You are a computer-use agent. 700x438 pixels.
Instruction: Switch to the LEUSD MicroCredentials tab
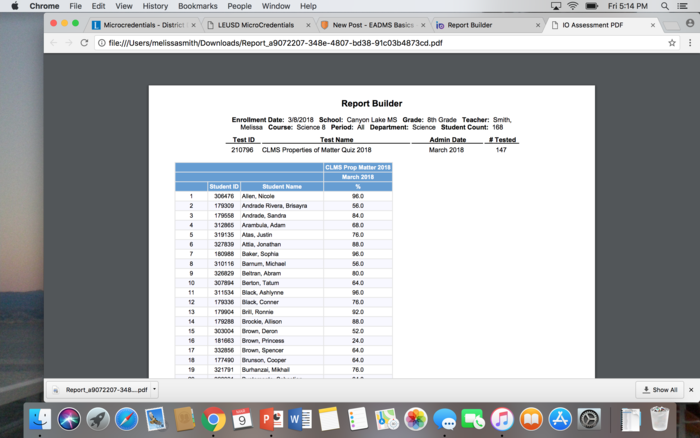click(256, 24)
